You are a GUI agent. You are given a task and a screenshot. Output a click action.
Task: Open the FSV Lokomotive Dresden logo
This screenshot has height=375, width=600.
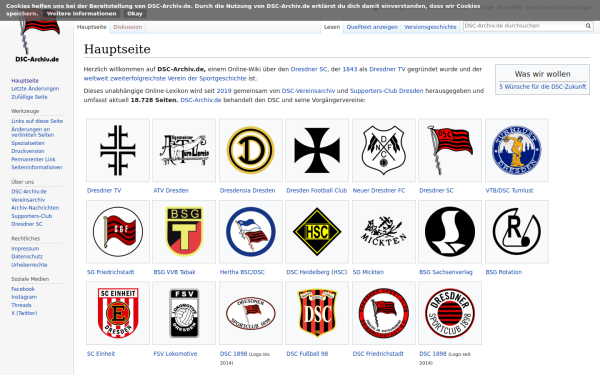[184, 313]
